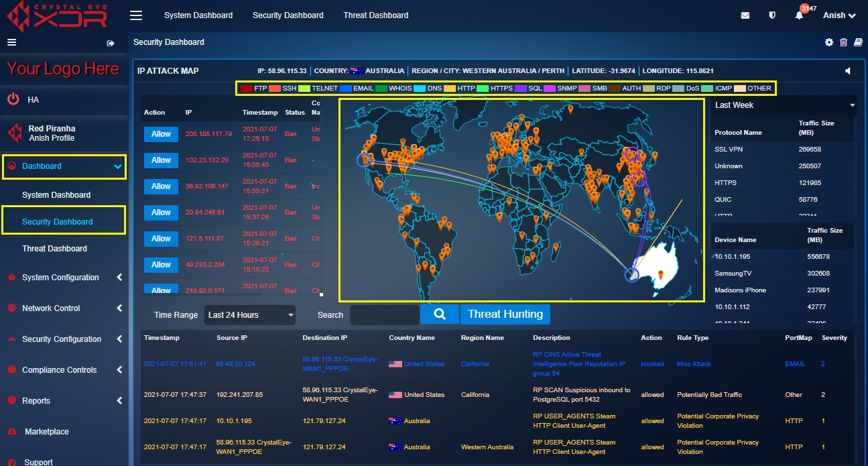Open Threat Dashboard in the top navigation

coord(376,15)
